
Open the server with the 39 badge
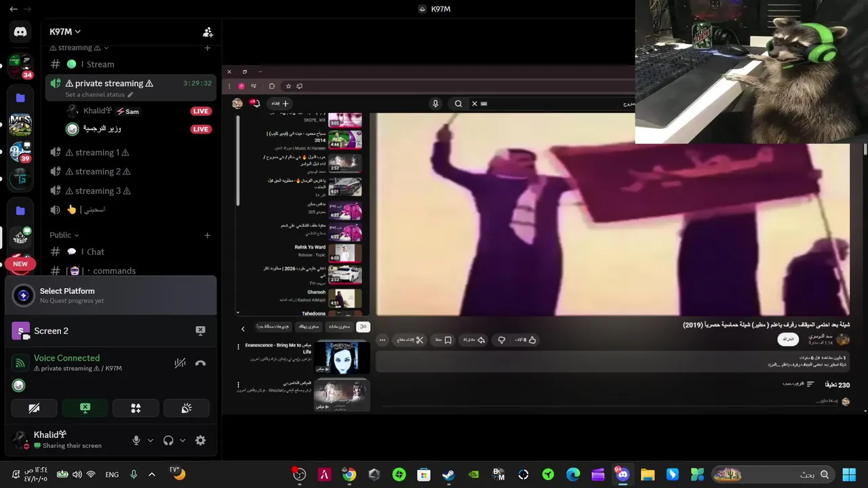(x=20, y=152)
